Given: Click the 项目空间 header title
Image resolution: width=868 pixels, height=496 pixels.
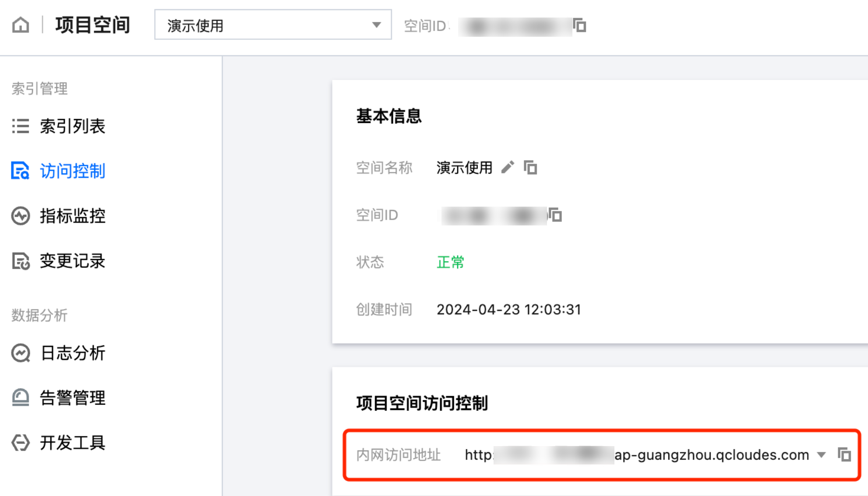Looking at the screenshot, I should (92, 25).
